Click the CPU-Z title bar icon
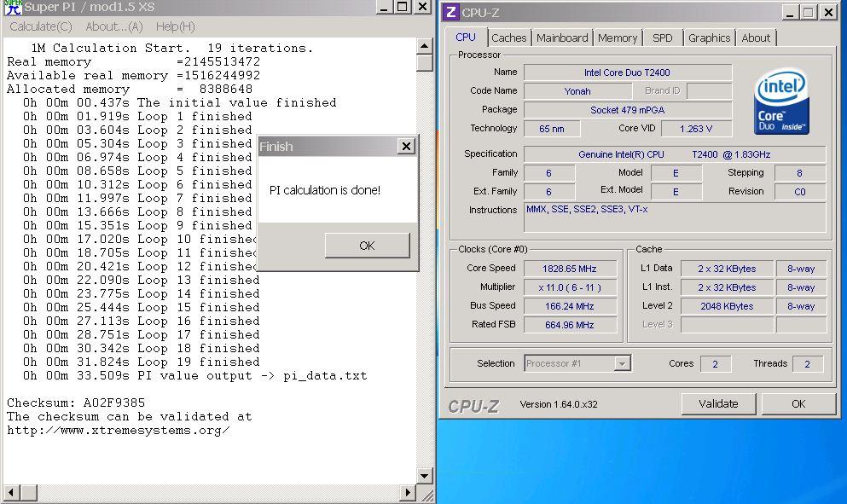 click(x=451, y=12)
